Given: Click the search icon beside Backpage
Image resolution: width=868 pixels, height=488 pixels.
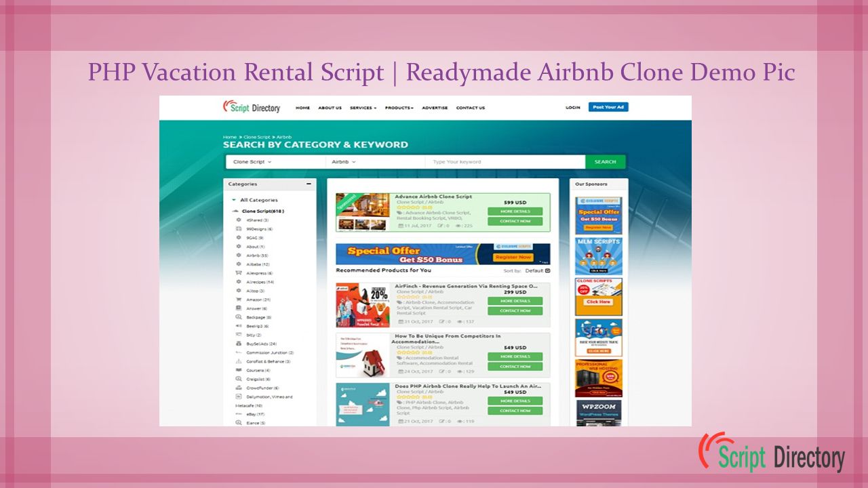Looking at the screenshot, I should click(x=239, y=317).
